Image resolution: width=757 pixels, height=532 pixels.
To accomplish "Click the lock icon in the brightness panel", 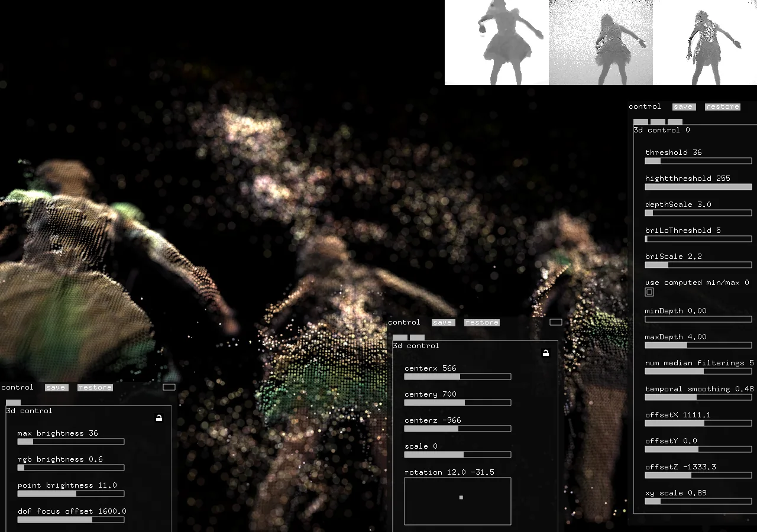I will pyautogui.click(x=158, y=418).
